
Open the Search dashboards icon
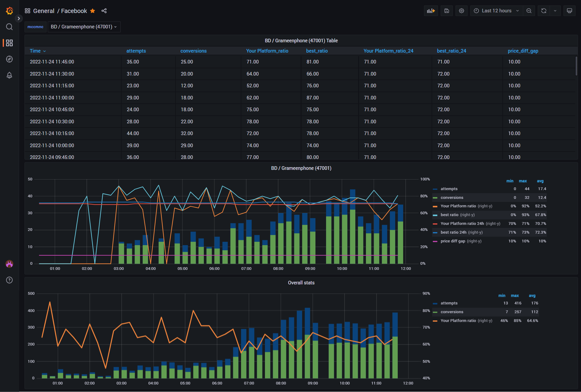point(9,27)
